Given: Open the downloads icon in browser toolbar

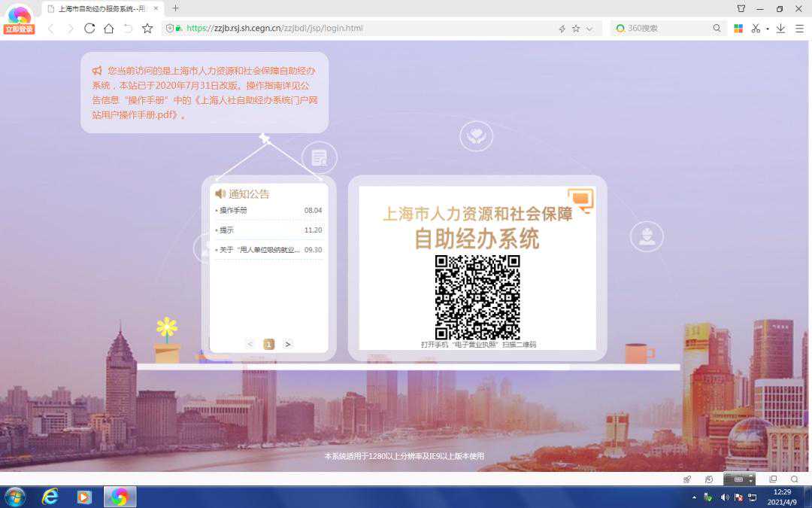Looking at the screenshot, I should pos(780,29).
